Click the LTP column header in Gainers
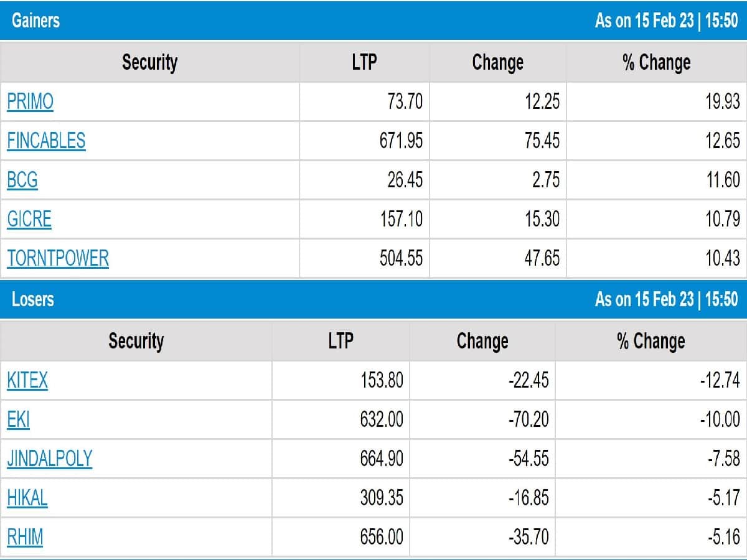This screenshot has height=560, width=747. [x=364, y=62]
